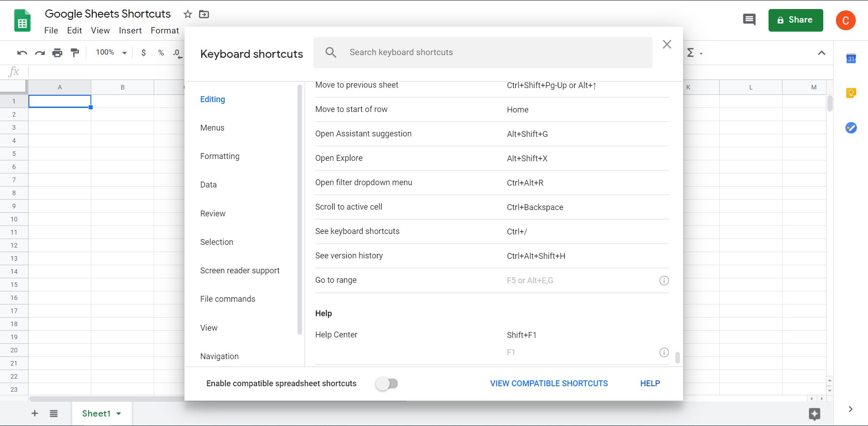Select the Formatting shortcuts category
868x426 pixels.
(220, 156)
